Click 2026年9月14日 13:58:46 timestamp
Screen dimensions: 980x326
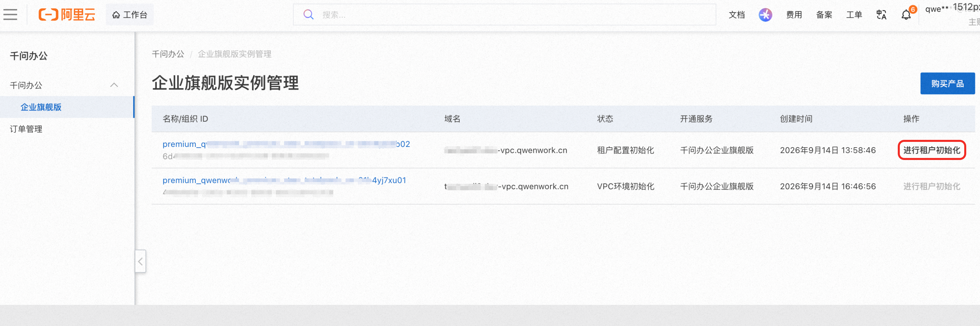point(828,150)
